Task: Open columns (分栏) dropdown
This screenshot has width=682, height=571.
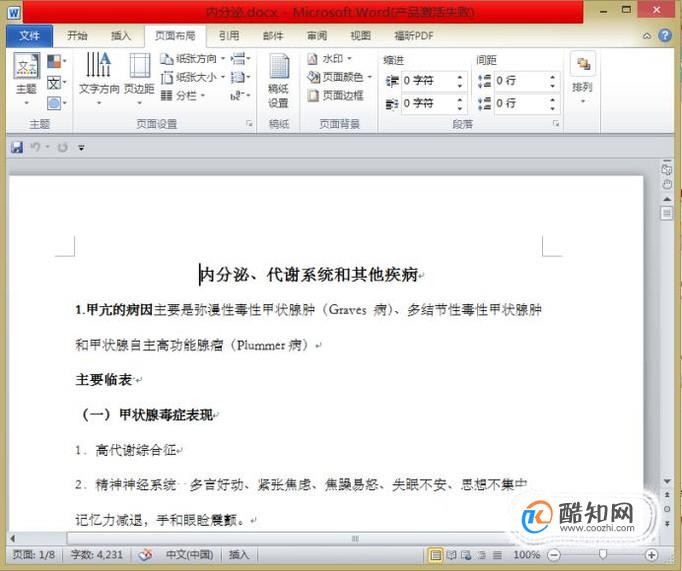Action: click(x=183, y=95)
